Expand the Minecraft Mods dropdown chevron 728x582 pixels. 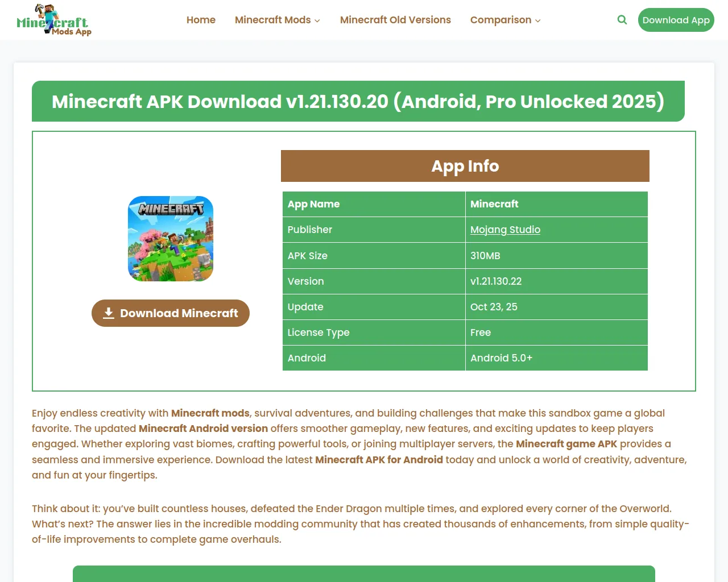coord(317,20)
